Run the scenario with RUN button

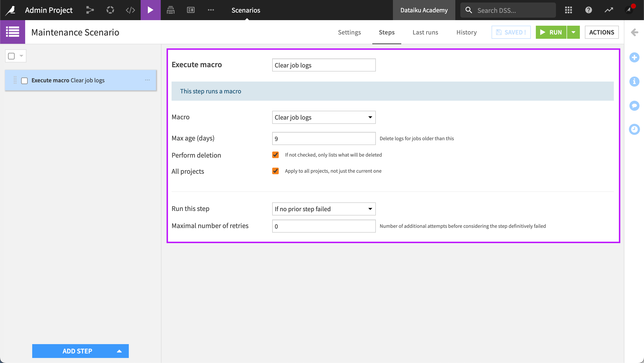551,32
